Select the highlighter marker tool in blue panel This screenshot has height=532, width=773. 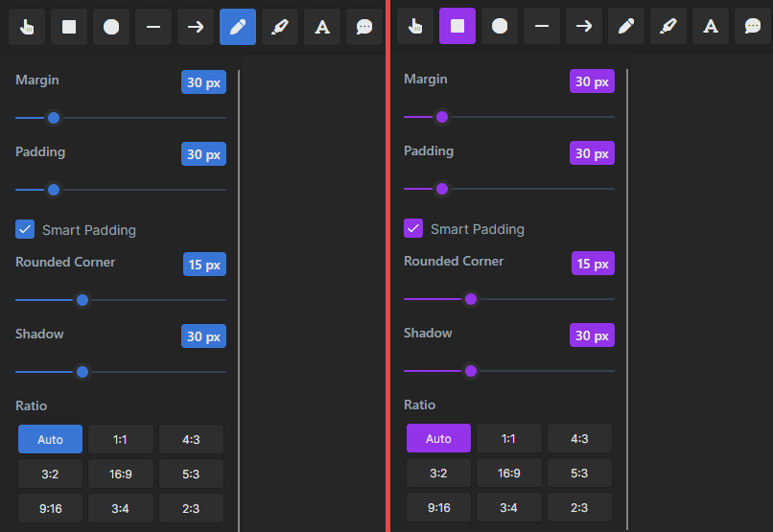click(x=280, y=27)
